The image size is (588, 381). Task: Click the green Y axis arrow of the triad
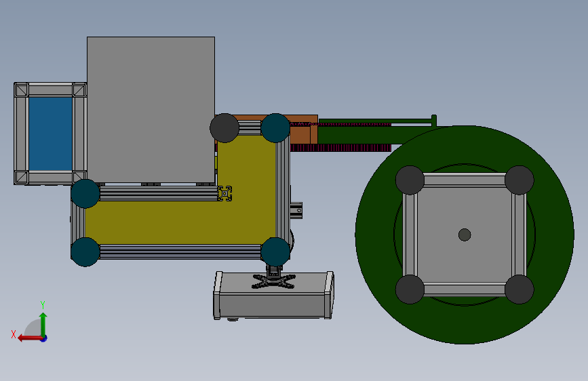click(x=43, y=323)
